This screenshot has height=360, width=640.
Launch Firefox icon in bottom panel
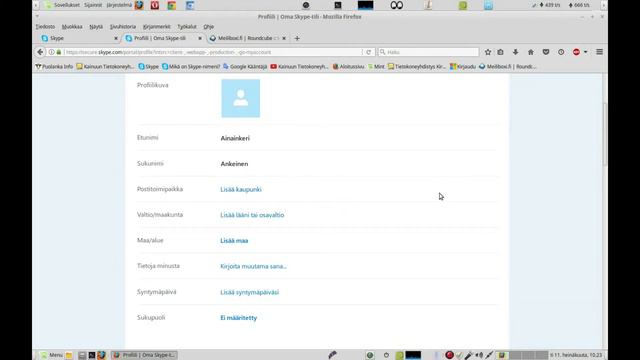click(101, 355)
